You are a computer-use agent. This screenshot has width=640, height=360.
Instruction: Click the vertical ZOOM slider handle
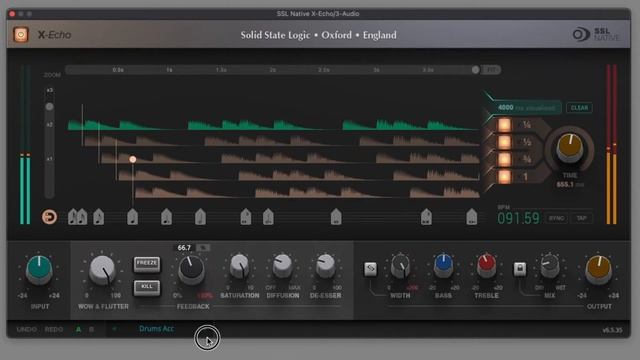pyautogui.click(x=49, y=107)
